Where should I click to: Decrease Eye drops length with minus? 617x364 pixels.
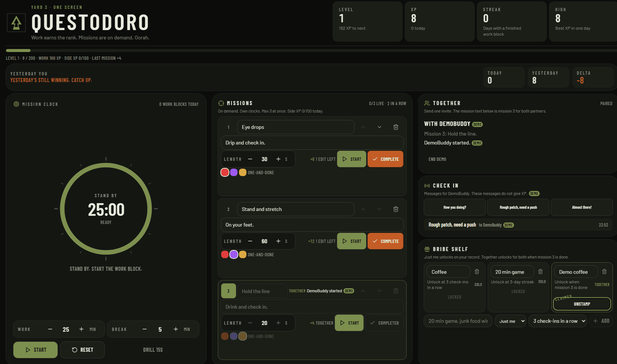tap(250, 159)
